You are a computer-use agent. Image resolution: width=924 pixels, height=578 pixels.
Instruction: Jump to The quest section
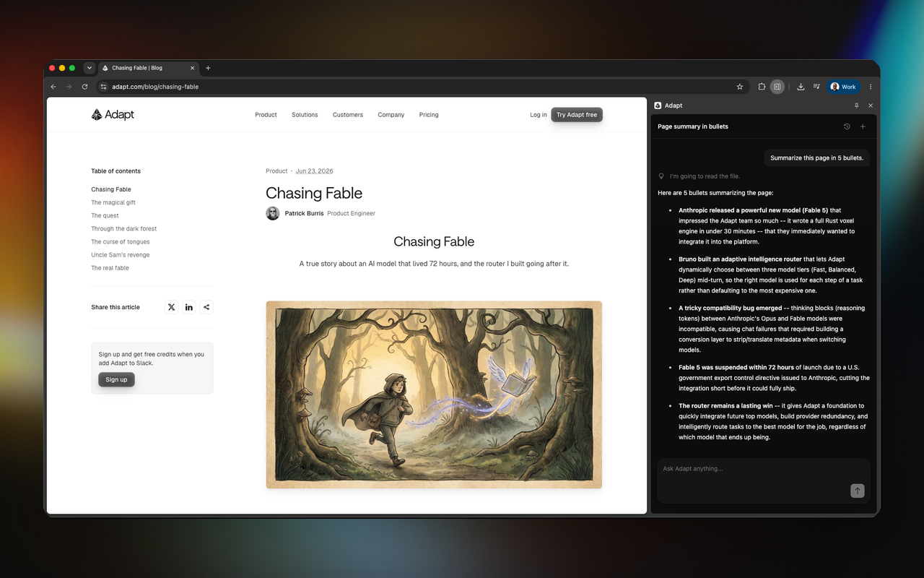105,215
